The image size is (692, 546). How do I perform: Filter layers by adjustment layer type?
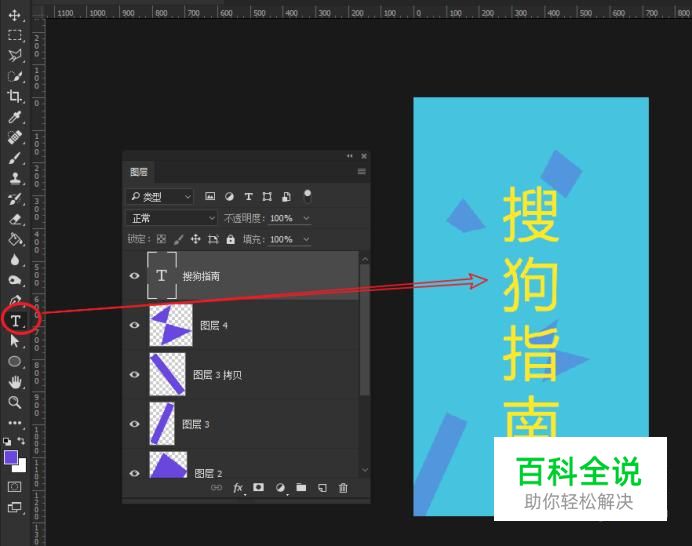click(229, 196)
